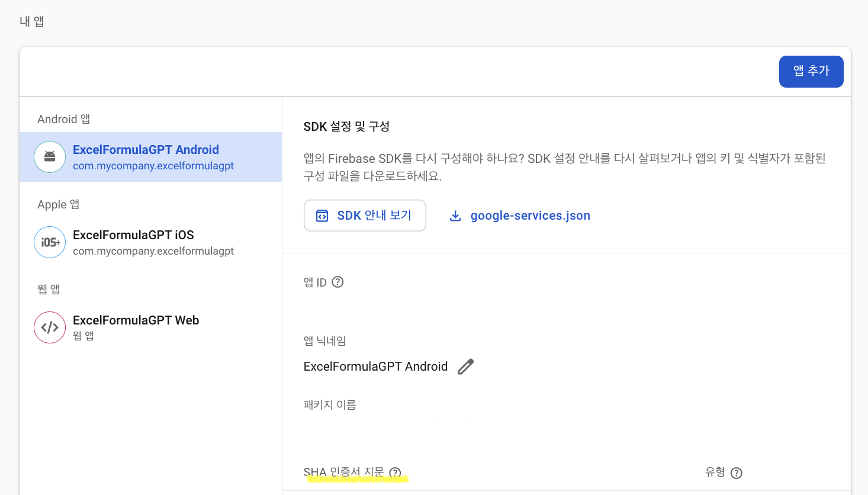Click the 웹 앱 subtitle under ExcelFormulaGPT Web
The image size is (868, 495).
(x=83, y=336)
